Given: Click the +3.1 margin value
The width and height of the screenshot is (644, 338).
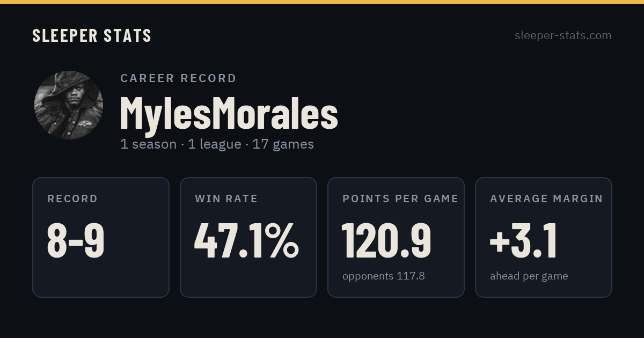Looking at the screenshot, I should [523, 240].
